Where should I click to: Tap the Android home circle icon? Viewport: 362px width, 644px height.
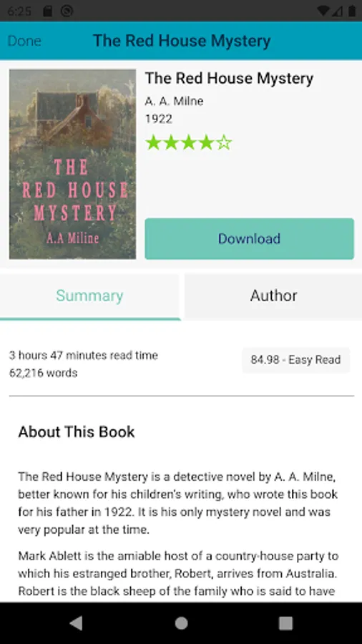pos(181,623)
